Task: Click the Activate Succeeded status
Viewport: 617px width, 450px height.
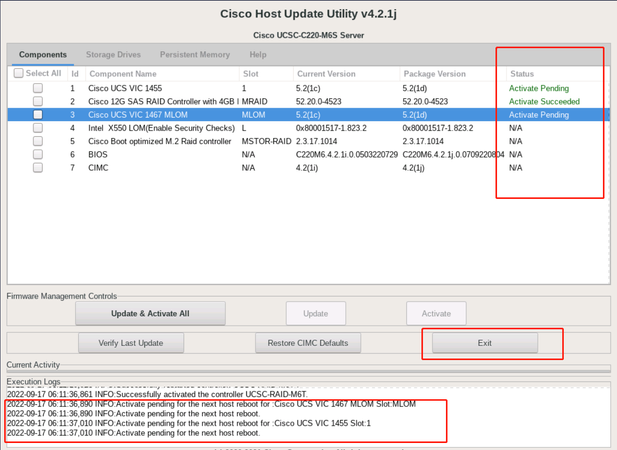Action: (x=544, y=101)
